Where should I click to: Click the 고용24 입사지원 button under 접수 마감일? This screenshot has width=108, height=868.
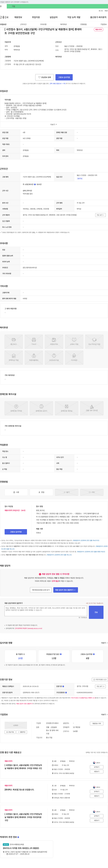pyautogui.click(x=16, y=532)
